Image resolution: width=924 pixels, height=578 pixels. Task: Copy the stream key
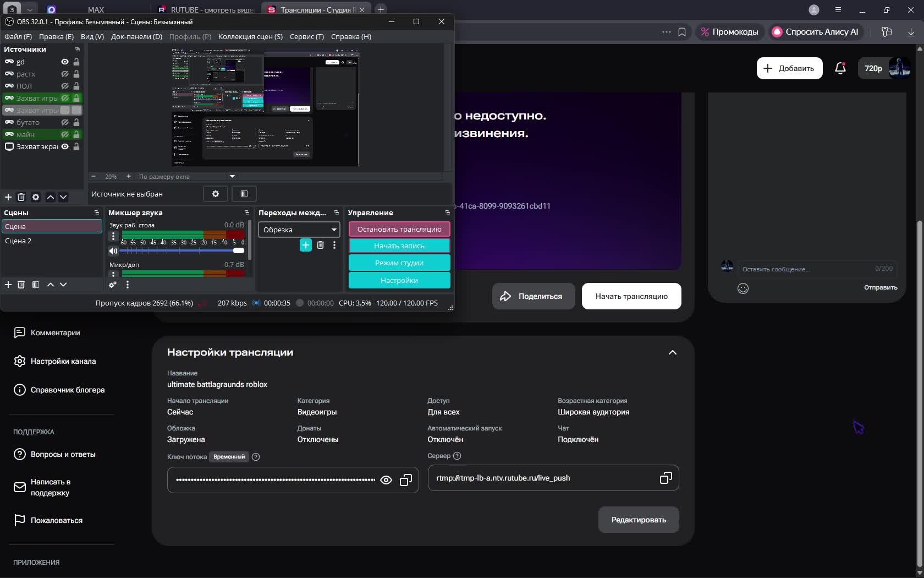click(x=406, y=480)
